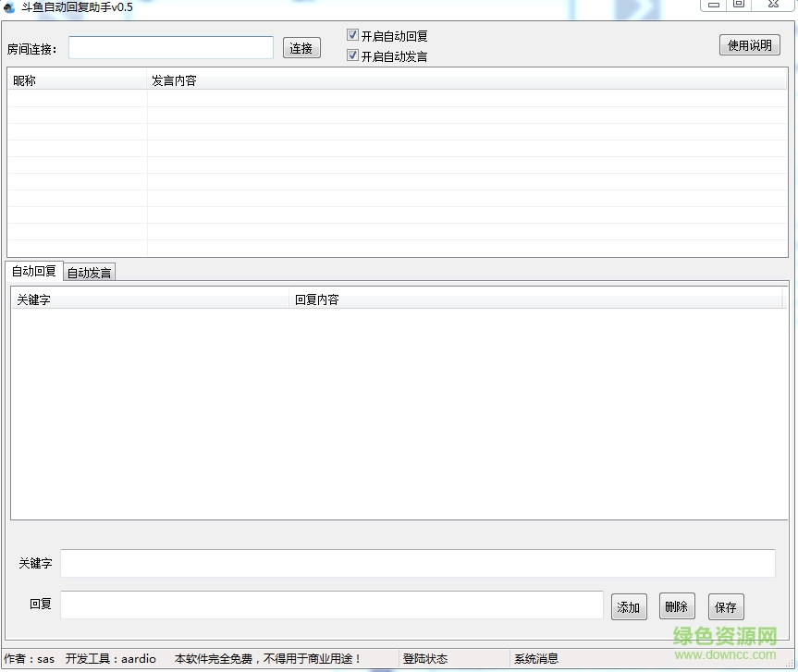Click the 斗鱼助手 application icon in title bar
Image resolution: width=798 pixels, height=672 pixels.
pos(9,6)
